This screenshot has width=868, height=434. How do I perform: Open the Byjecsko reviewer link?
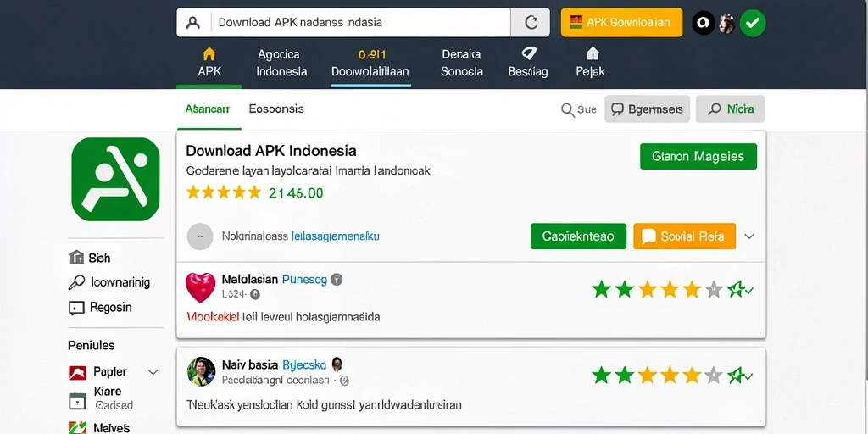(304, 364)
